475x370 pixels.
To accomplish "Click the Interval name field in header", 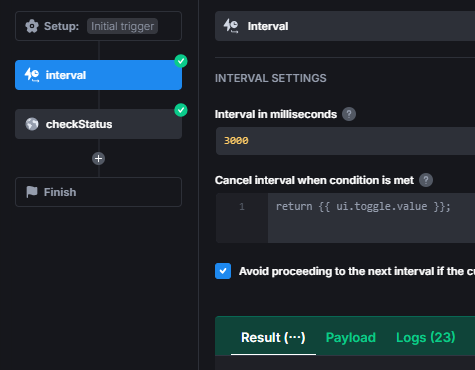I will pos(345,26).
